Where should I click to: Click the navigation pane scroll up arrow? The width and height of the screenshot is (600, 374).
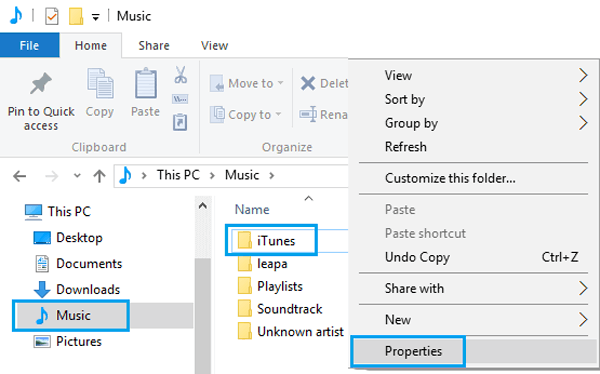pyautogui.click(x=203, y=206)
